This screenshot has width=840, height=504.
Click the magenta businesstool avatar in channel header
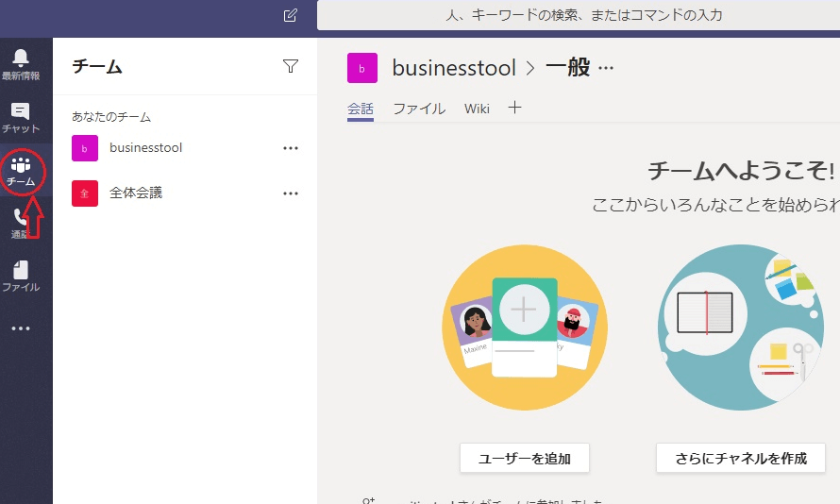362,68
